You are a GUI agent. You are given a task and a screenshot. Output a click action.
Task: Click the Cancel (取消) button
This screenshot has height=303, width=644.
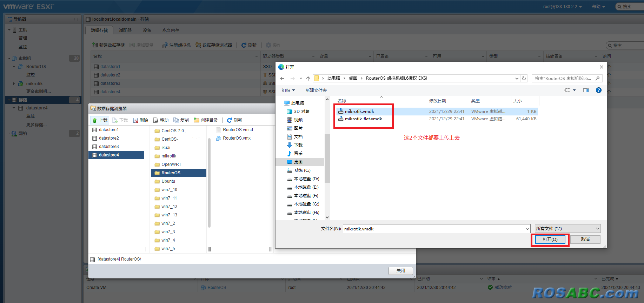tap(585, 240)
